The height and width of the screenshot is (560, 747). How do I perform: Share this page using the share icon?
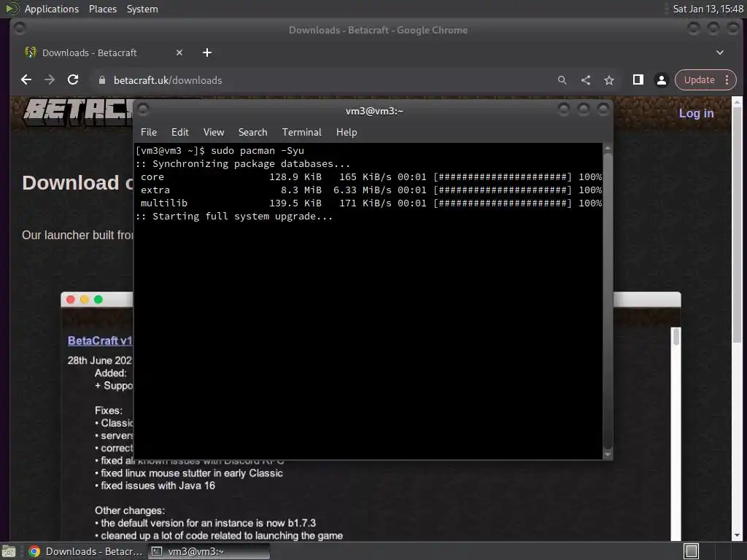coord(586,80)
